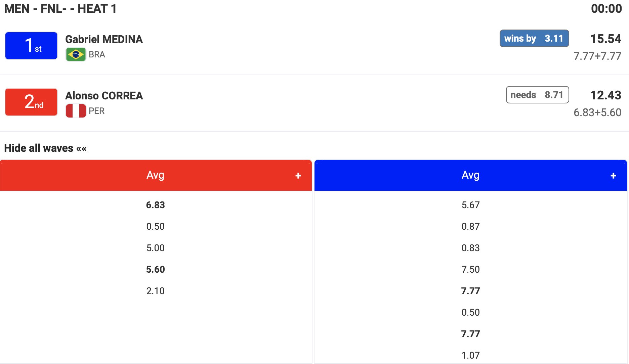Click the red Avg column header

[155, 175]
